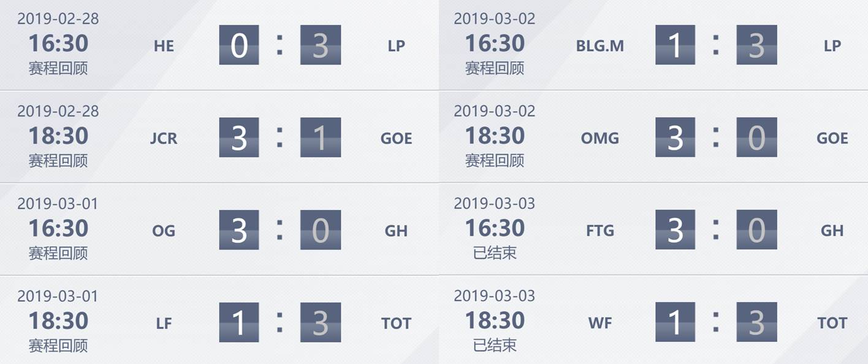Select the BLG.M team name
Image resolution: width=868 pixels, height=364 pixels.
tap(600, 46)
